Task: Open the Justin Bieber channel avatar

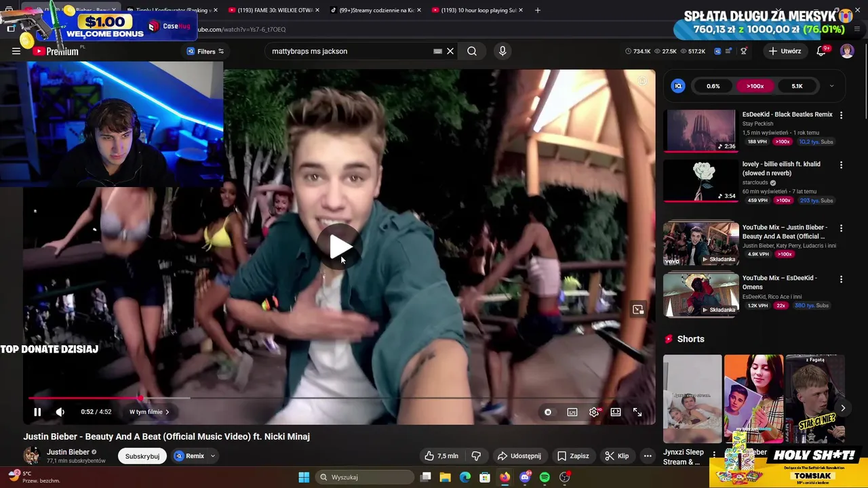Action: (x=32, y=456)
